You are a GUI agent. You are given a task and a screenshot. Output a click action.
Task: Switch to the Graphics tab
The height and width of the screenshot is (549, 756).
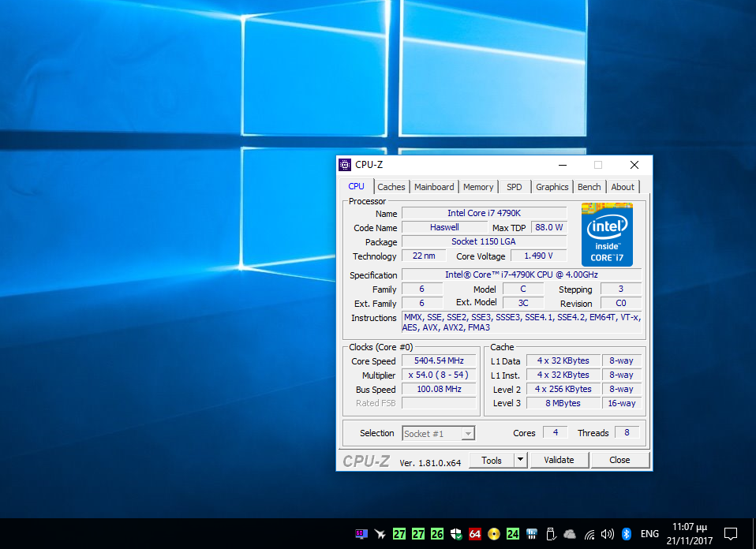tap(552, 187)
